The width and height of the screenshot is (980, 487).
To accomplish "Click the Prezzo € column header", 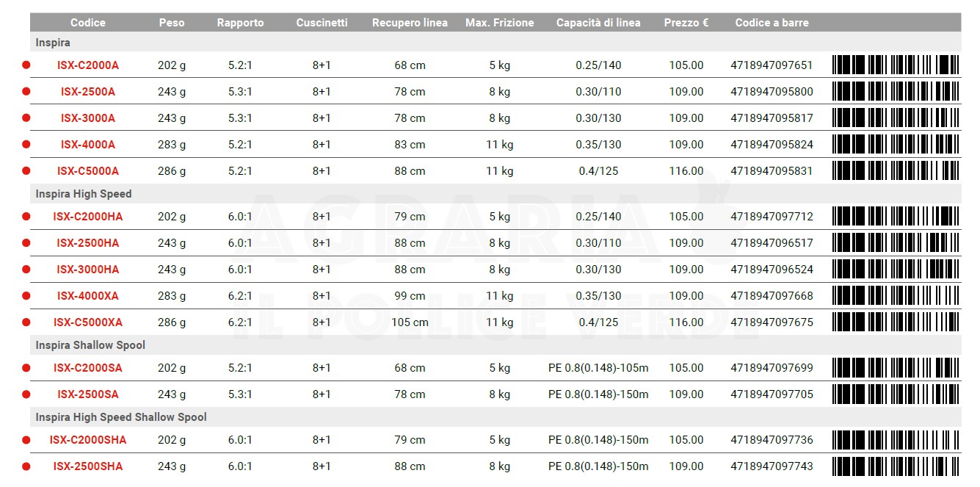I will (686, 23).
